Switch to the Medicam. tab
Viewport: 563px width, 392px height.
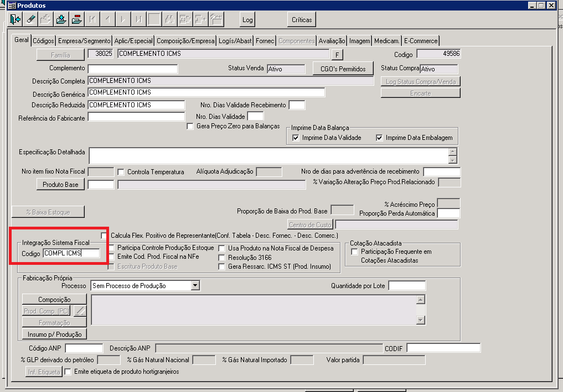387,41
